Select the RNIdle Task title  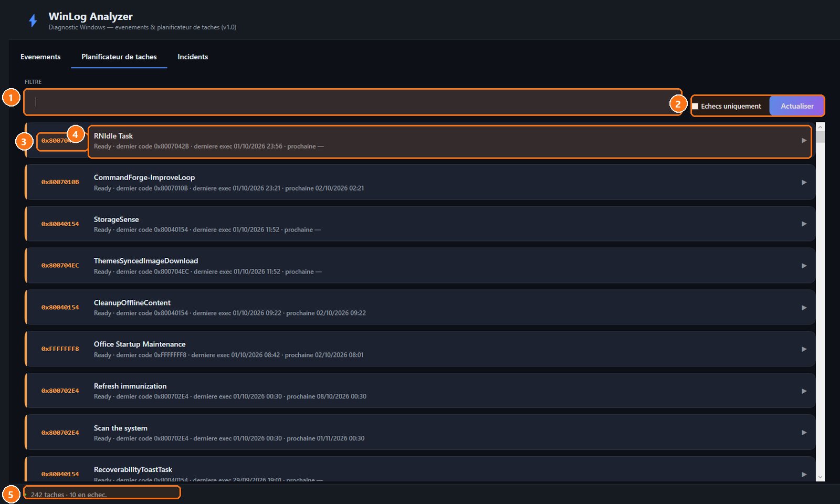click(x=113, y=136)
